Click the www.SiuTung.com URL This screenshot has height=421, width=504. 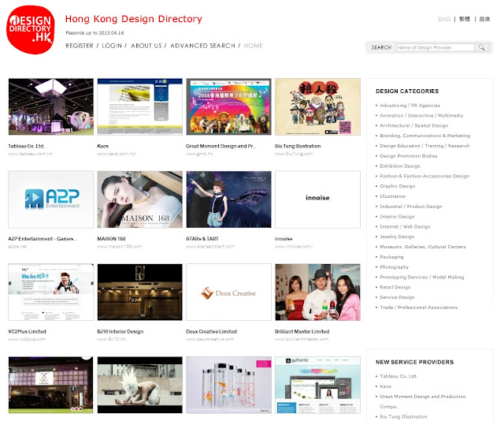[294, 154]
